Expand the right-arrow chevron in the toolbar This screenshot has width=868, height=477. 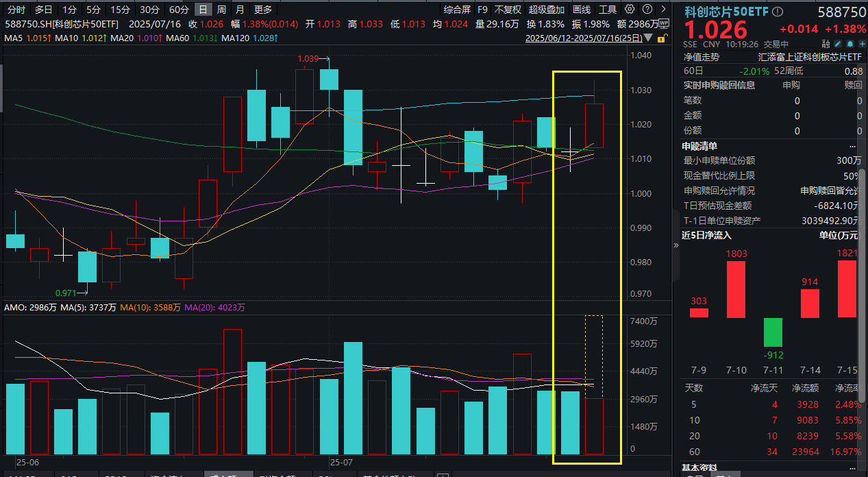click(x=662, y=9)
